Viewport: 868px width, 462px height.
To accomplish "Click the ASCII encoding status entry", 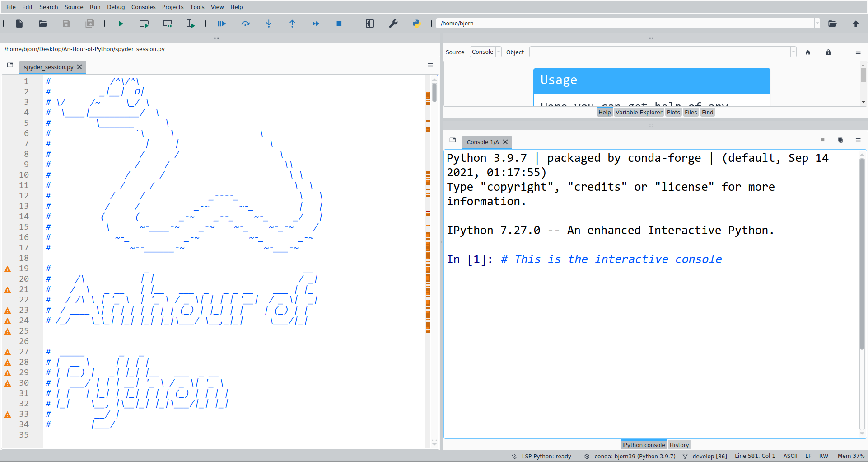I will 790,456.
